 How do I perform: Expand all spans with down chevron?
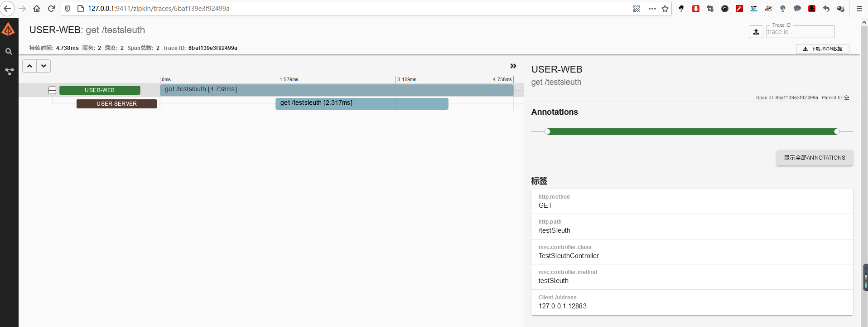(x=43, y=66)
